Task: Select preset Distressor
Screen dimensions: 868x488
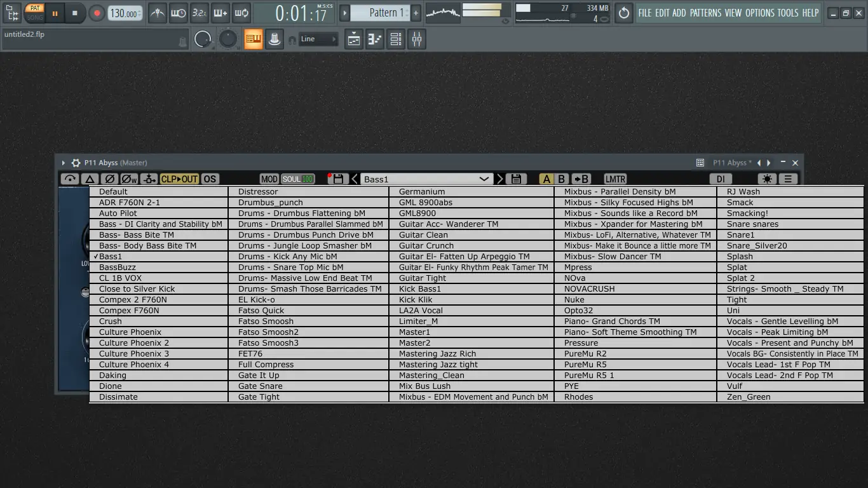Action: pyautogui.click(x=308, y=191)
